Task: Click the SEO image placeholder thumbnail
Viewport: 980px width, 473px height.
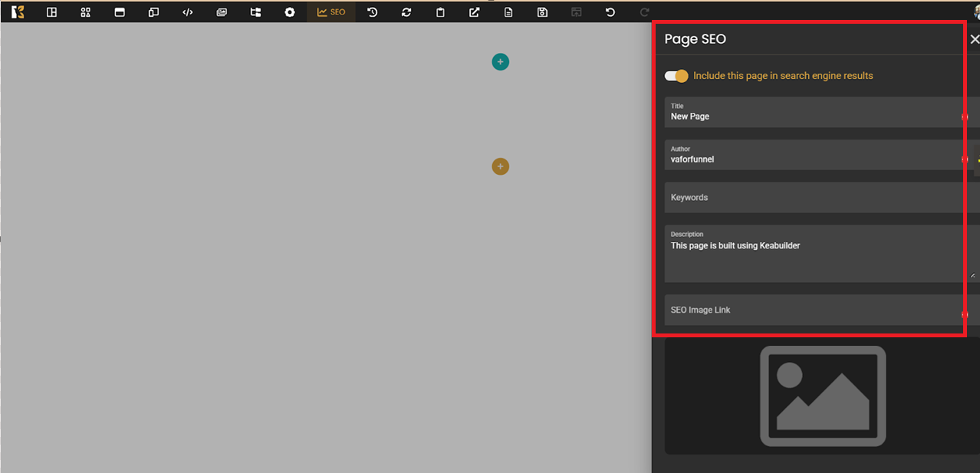Action: (823, 396)
